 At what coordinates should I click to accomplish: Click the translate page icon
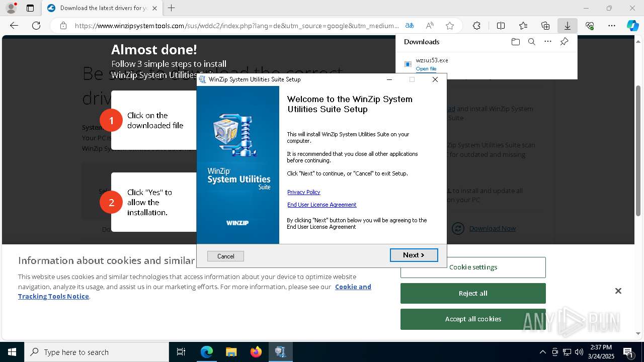pyautogui.click(x=410, y=26)
